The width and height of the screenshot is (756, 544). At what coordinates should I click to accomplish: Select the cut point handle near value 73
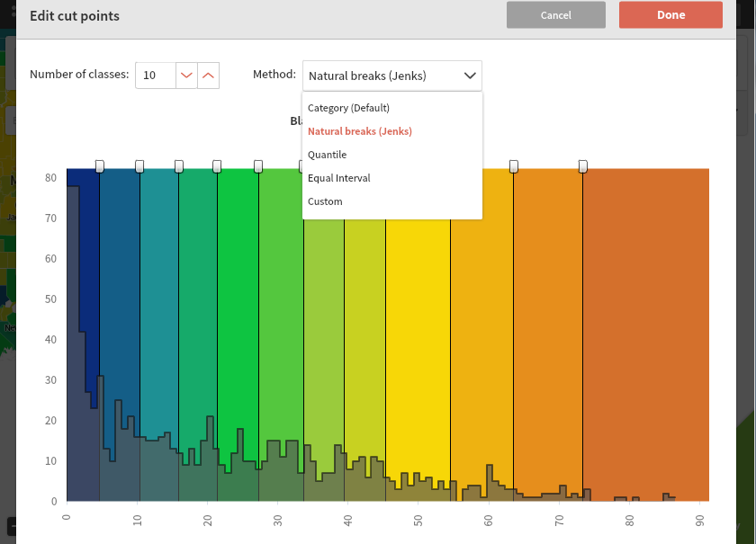(583, 166)
